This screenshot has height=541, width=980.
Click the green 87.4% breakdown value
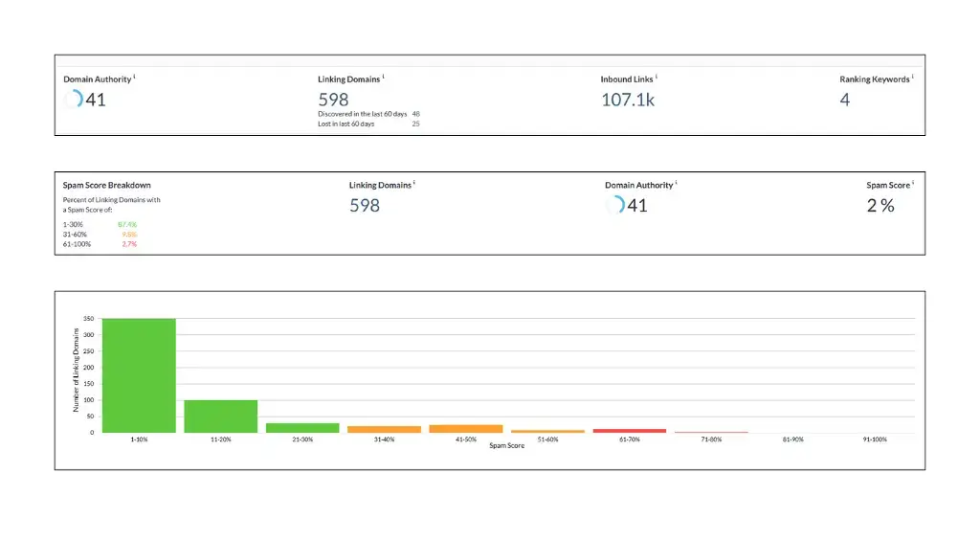(x=127, y=224)
